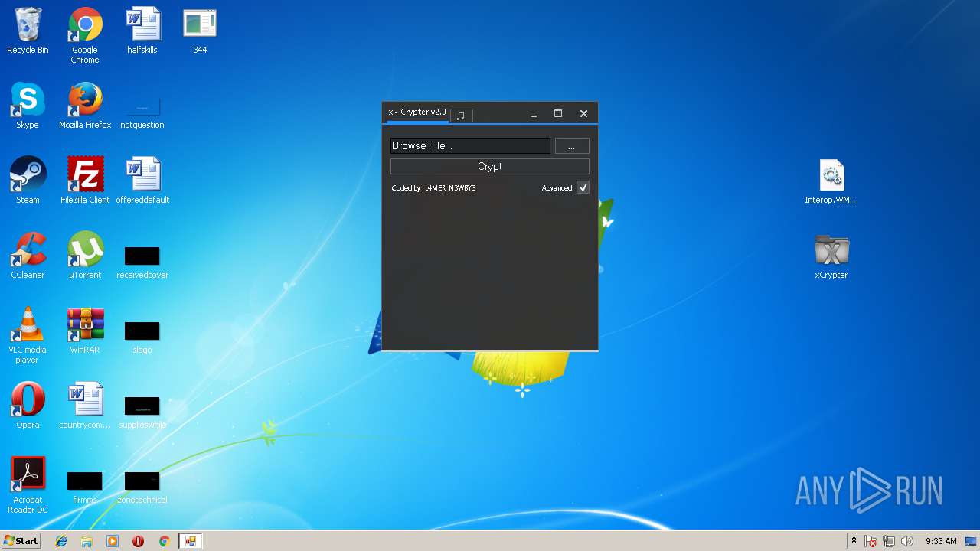Select the Acrobat Reader DC shortcut
This screenshot has height=551, width=980.
pyautogui.click(x=28, y=485)
